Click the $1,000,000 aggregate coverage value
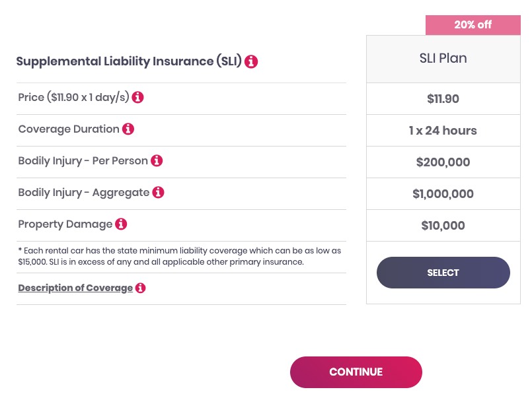The image size is (532, 400). 443,194
